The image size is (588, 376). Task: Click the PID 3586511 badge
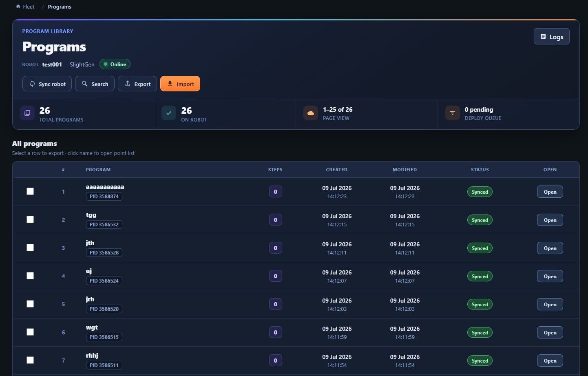click(104, 365)
